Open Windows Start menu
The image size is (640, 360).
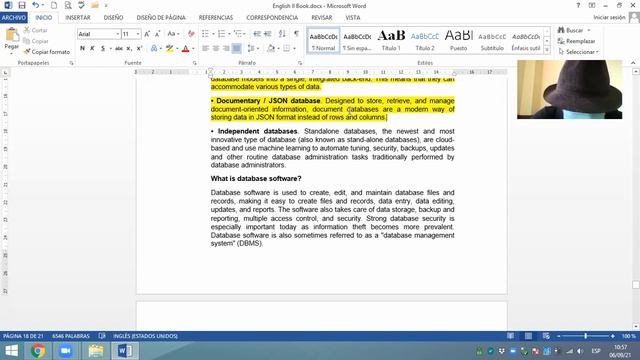[11, 351]
